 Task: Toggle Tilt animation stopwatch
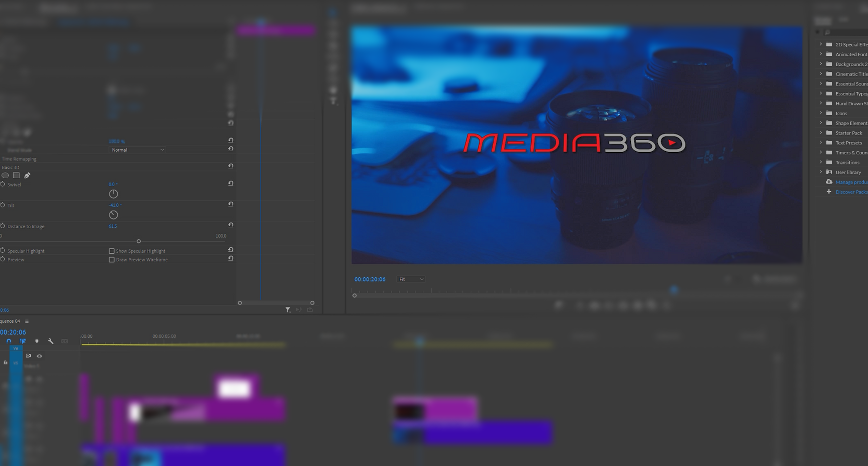click(x=3, y=205)
